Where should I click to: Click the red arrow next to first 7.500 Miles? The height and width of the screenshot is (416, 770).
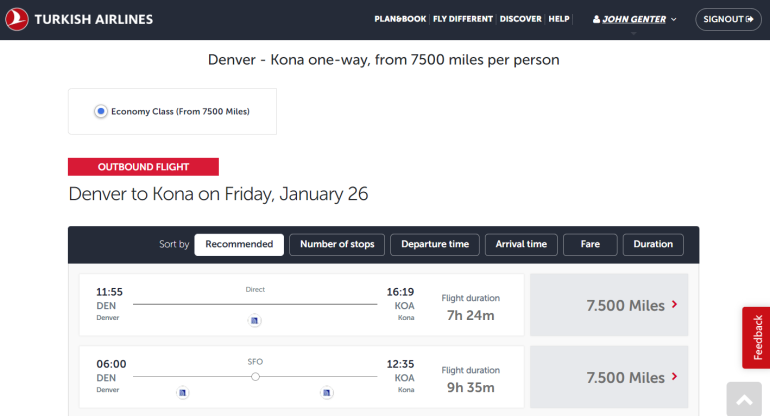pyautogui.click(x=674, y=305)
